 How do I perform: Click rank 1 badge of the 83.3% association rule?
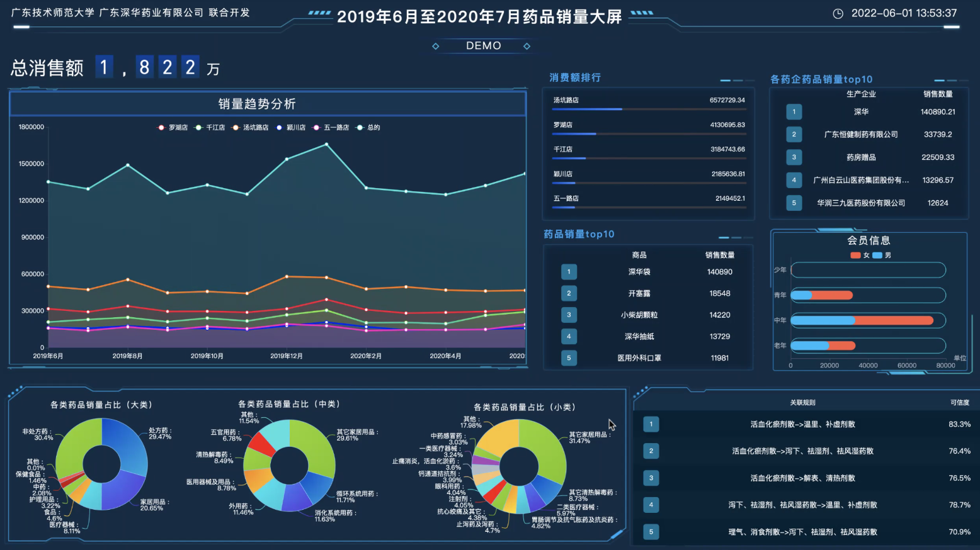pos(651,424)
